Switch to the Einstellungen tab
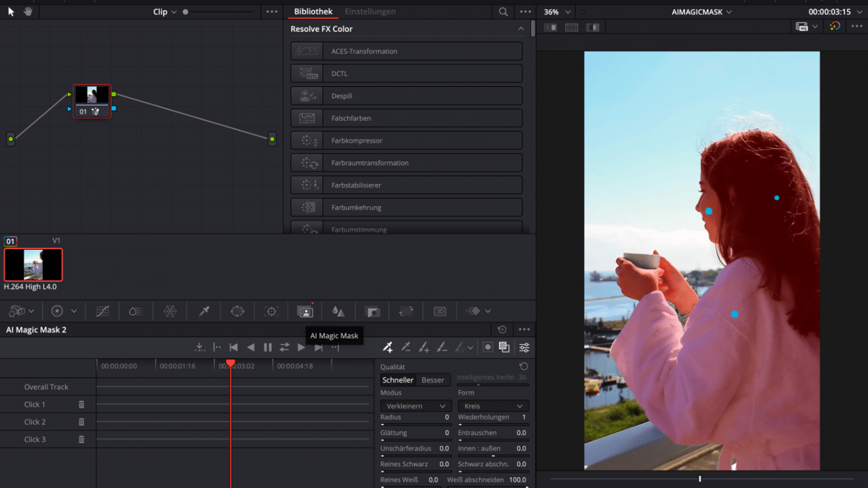 (x=370, y=12)
